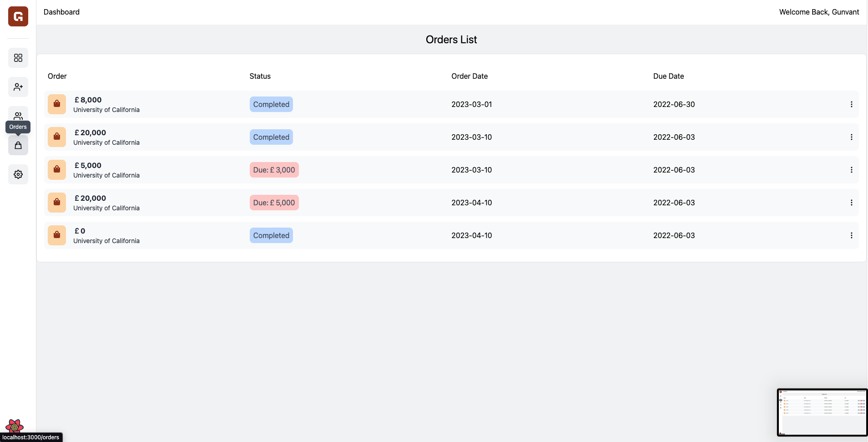
Task: Click the £8,000 order amount
Action: [x=88, y=100]
